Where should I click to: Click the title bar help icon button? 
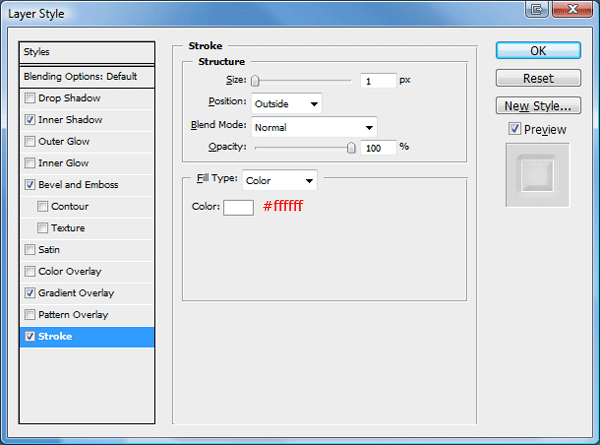point(537,9)
